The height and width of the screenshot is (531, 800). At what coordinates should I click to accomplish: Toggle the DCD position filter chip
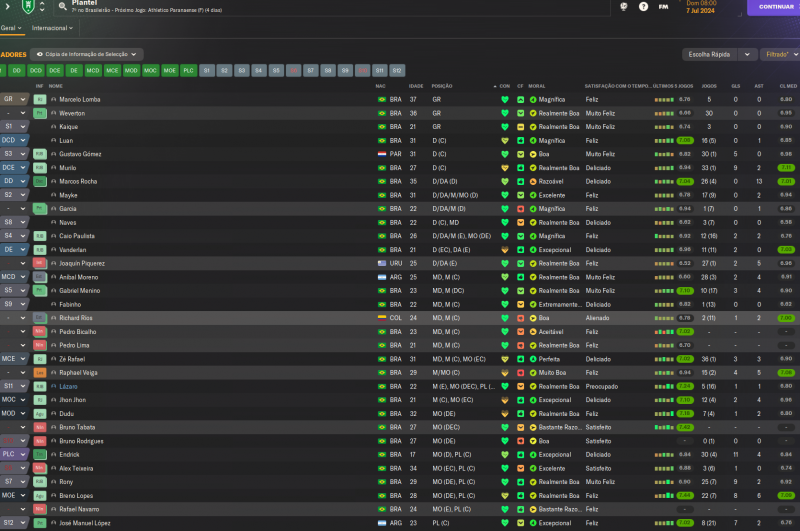[x=36, y=71]
